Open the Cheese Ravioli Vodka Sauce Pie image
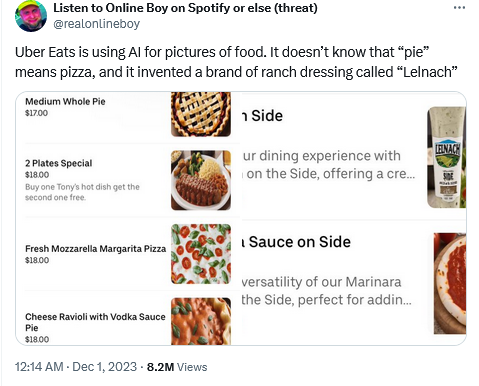479x386 pixels. (201, 321)
